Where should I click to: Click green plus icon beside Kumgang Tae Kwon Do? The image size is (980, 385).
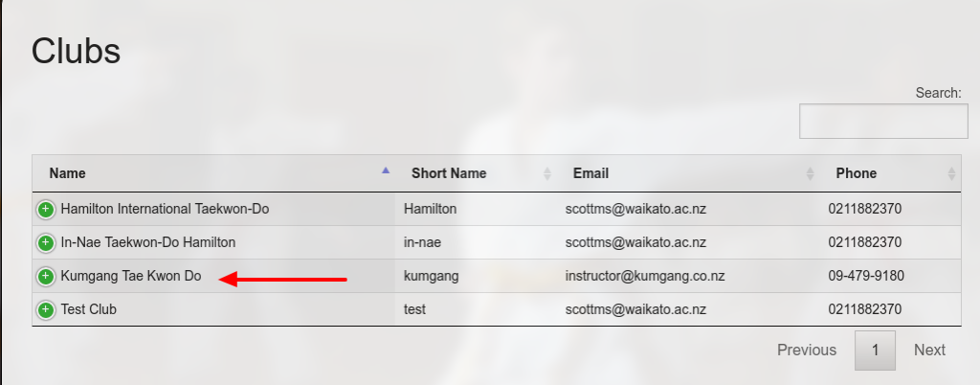(45, 277)
